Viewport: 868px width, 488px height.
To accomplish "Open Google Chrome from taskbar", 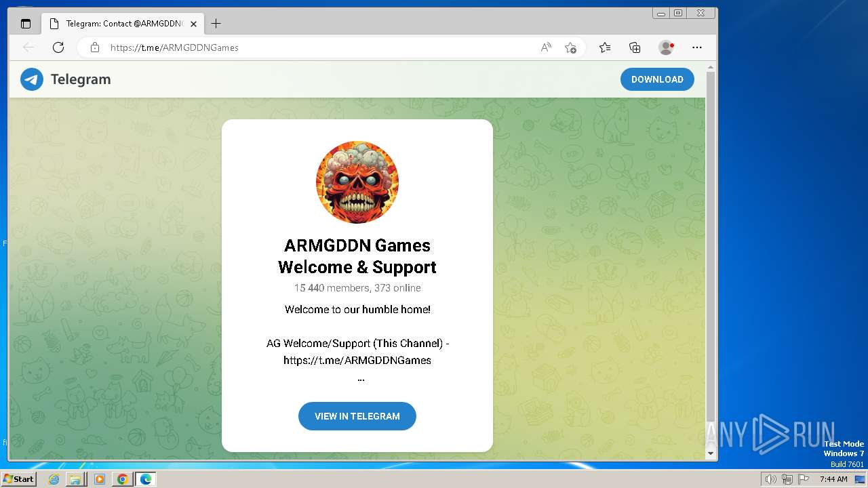I will (x=123, y=479).
